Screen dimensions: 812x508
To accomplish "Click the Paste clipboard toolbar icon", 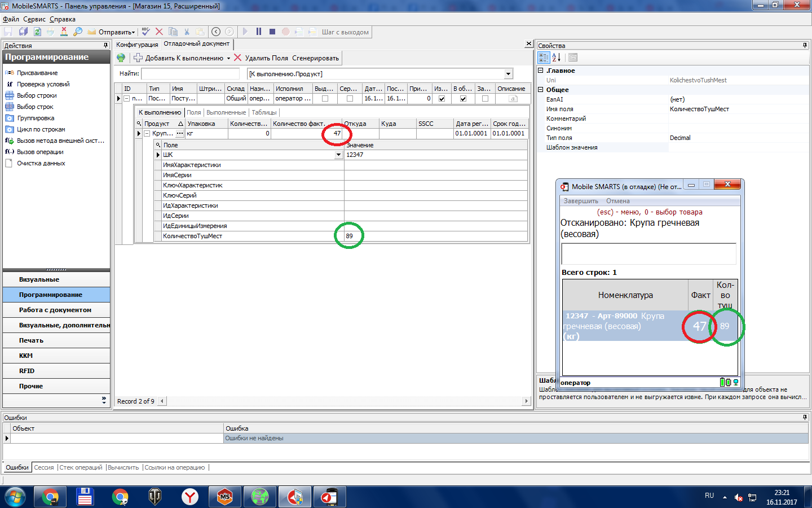I will (x=200, y=32).
